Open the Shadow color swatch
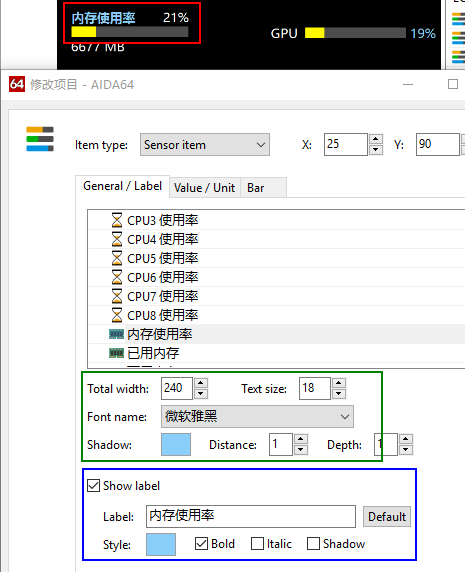Viewport: 465px width, 572px height. [176, 445]
